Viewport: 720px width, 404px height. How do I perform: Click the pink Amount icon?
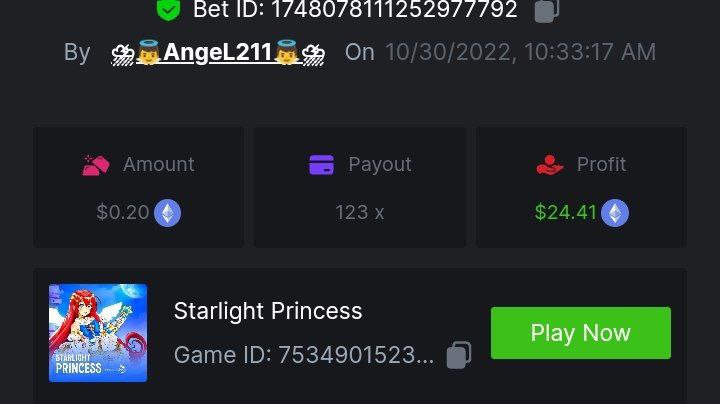[x=96, y=165]
